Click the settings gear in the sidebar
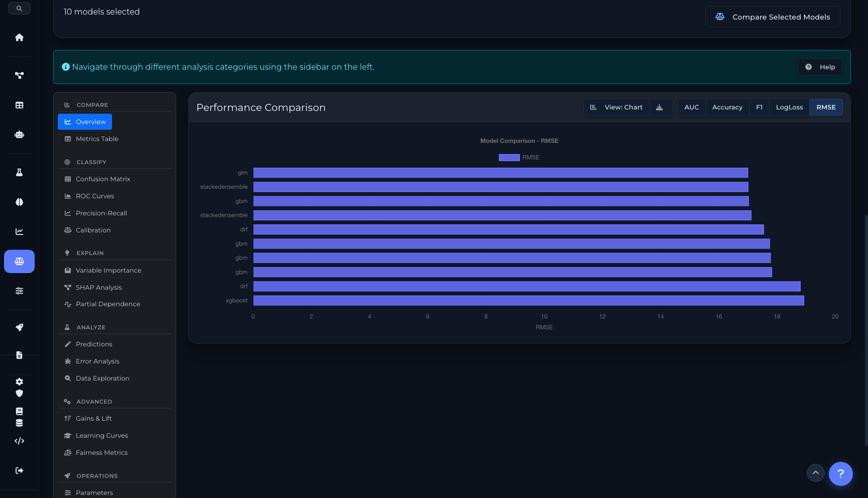The image size is (868, 498). pyautogui.click(x=19, y=382)
